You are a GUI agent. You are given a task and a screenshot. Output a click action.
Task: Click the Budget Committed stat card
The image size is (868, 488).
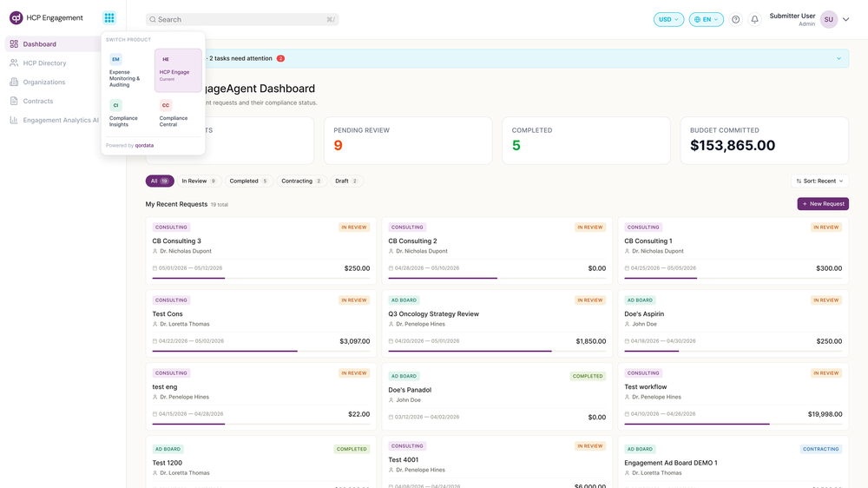(765, 140)
